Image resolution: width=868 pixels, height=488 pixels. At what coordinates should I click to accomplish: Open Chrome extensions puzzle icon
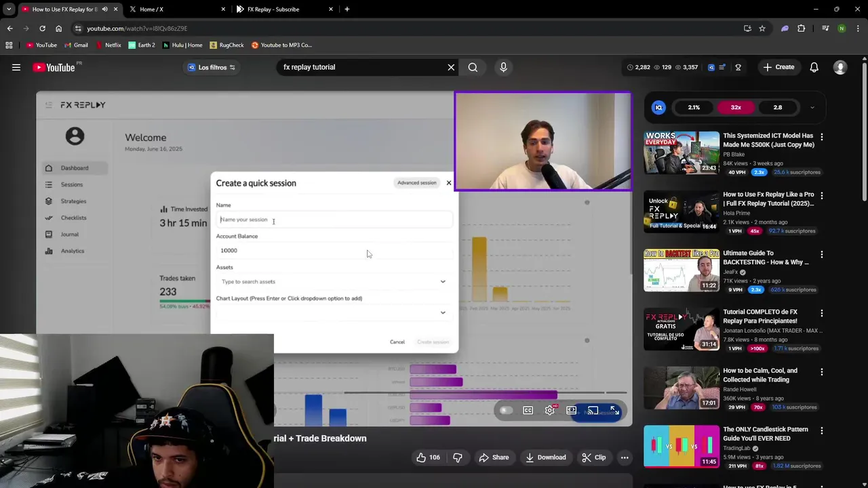(x=802, y=28)
